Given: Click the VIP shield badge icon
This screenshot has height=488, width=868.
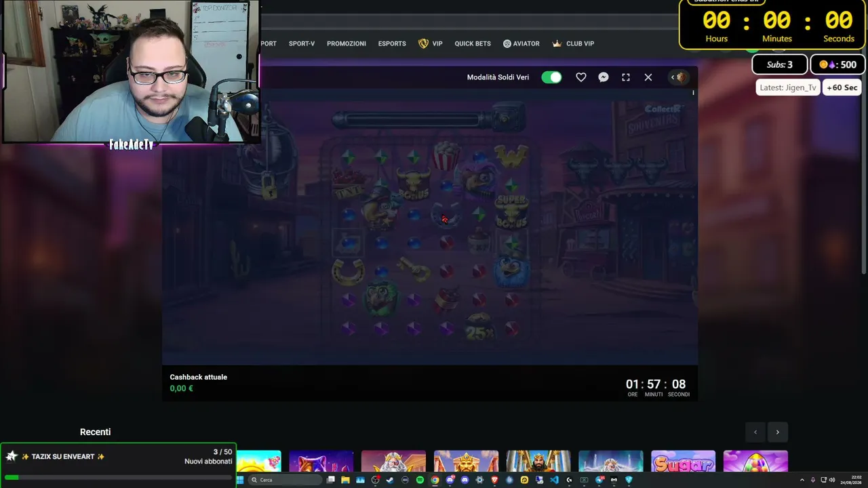Looking at the screenshot, I should coord(423,43).
